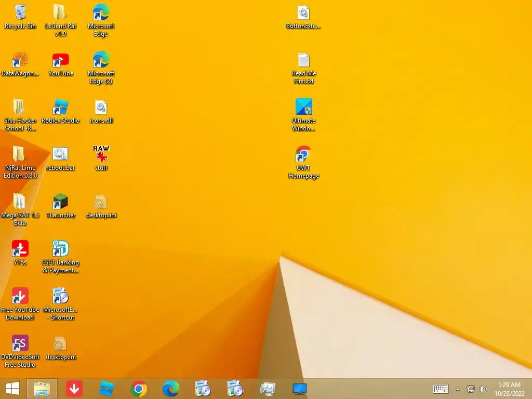Select the ButtonExte... file icon
The height and width of the screenshot is (399, 532).
click(x=303, y=17)
